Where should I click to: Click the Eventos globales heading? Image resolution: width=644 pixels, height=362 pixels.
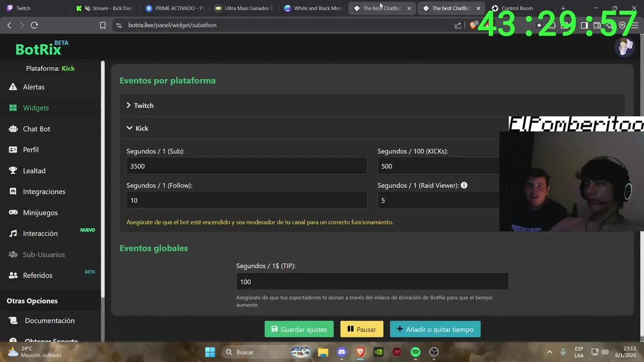pos(153,248)
